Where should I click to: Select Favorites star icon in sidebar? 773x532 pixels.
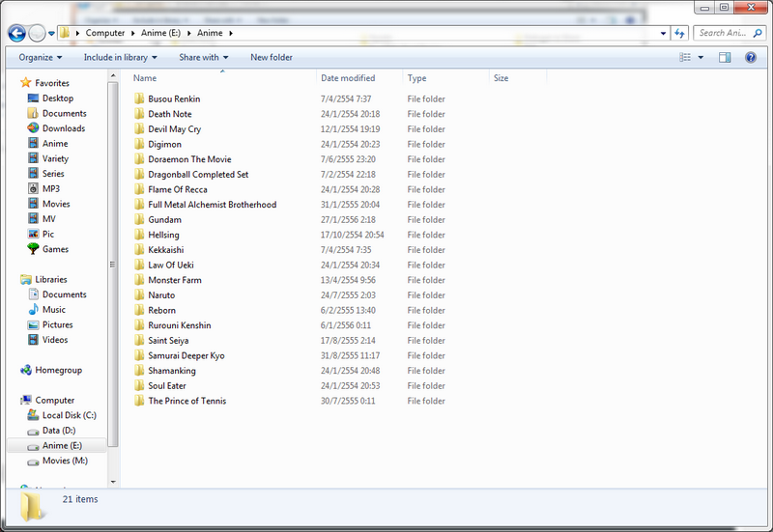coord(26,83)
